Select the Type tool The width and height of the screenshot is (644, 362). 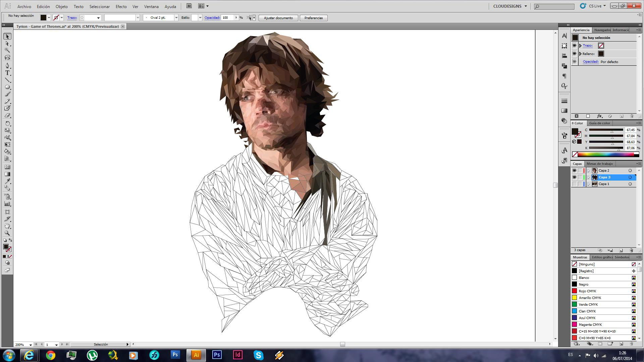click(7, 73)
